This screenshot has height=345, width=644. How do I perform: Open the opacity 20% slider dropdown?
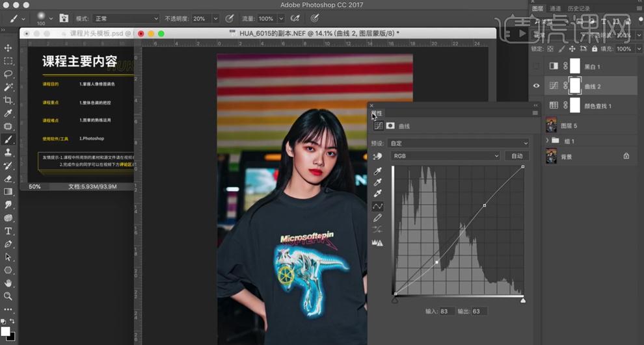click(x=215, y=18)
